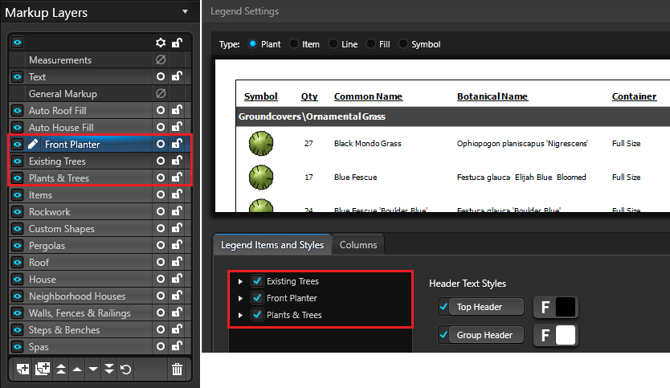
Task: Toggle lock on Text layer
Action: 177,76
